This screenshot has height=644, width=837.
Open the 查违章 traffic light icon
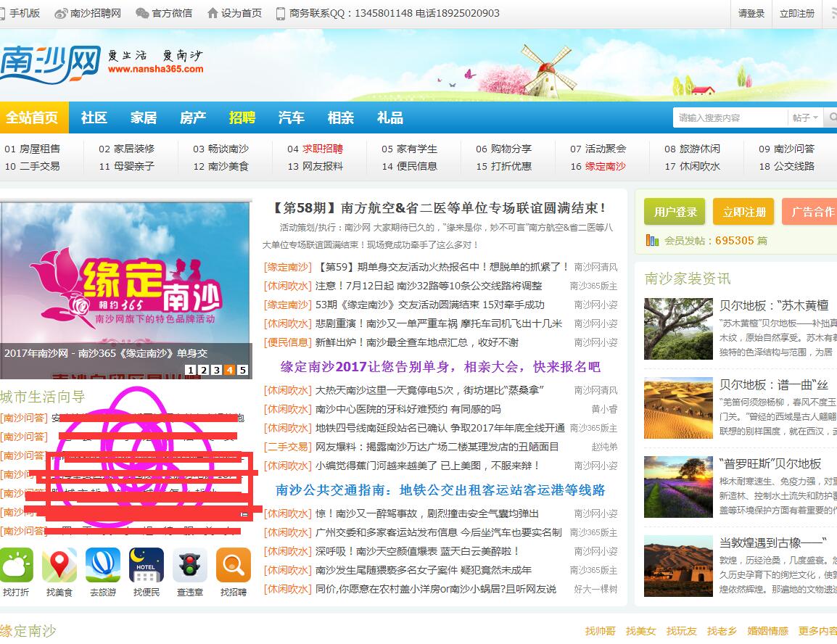point(190,565)
